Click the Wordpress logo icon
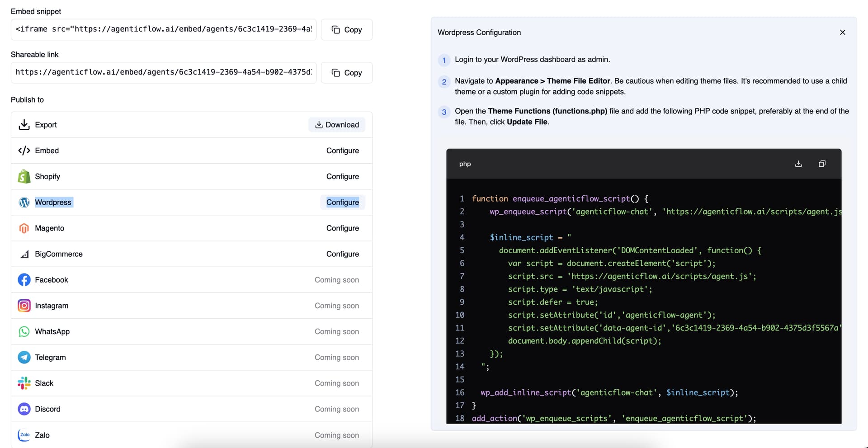This screenshot has height=448, width=868. (24, 202)
